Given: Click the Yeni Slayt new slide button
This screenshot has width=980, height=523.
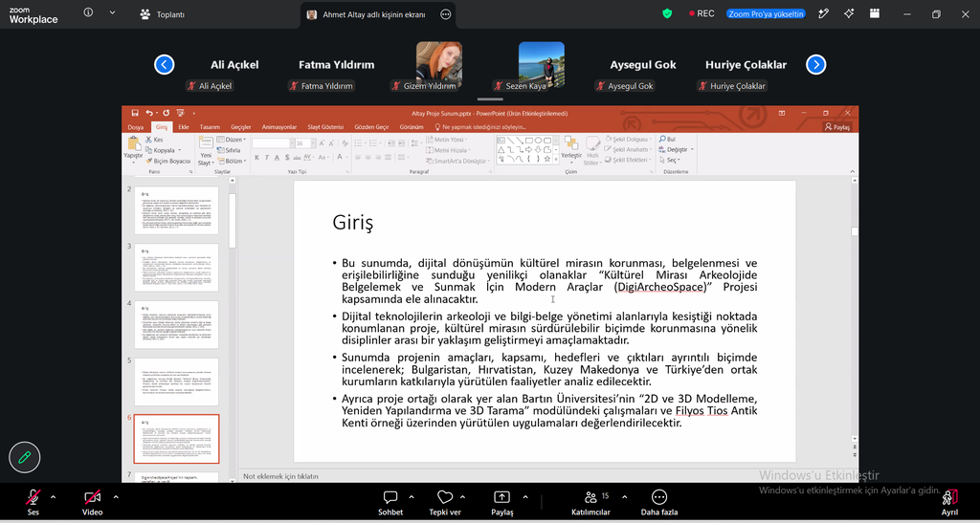Looking at the screenshot, I should point(205,151).
